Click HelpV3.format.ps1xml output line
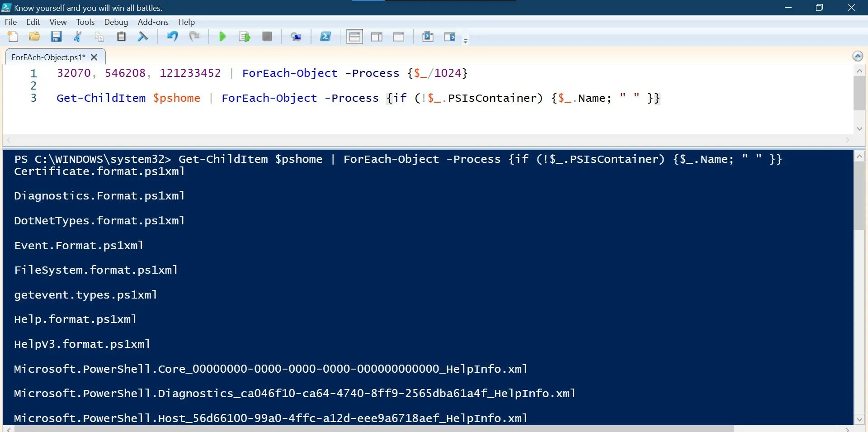Viewport: 868px width, 432px height. coord(82,344)
